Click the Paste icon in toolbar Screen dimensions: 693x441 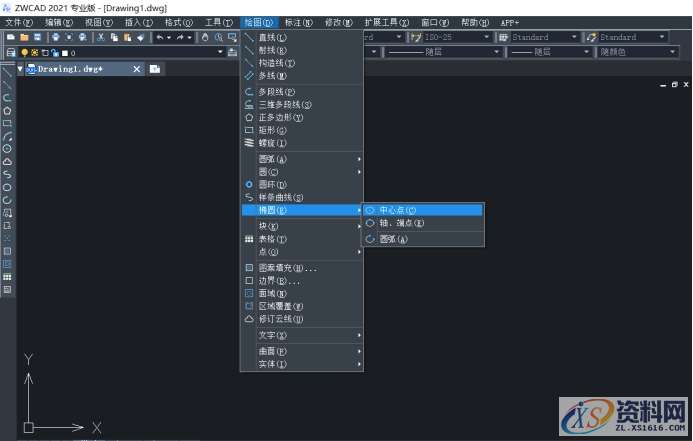pyautogui.click(x=127, y=37)
